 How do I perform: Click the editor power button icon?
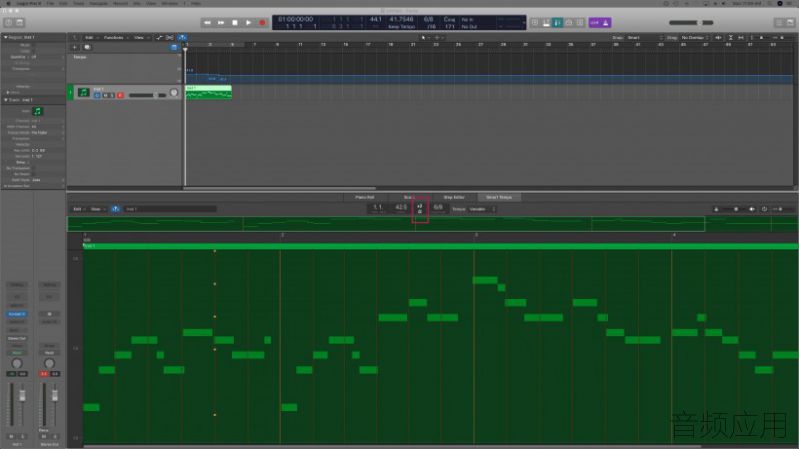pyautogui.click(x=764, y=209)
